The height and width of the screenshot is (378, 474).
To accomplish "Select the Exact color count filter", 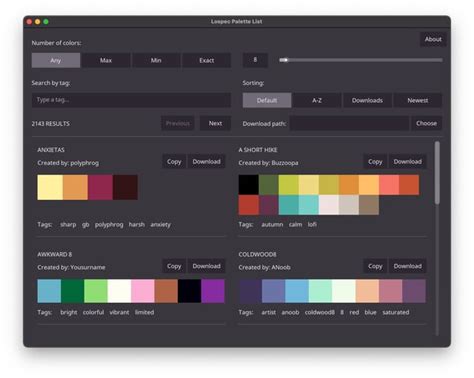I will (207, 60).
